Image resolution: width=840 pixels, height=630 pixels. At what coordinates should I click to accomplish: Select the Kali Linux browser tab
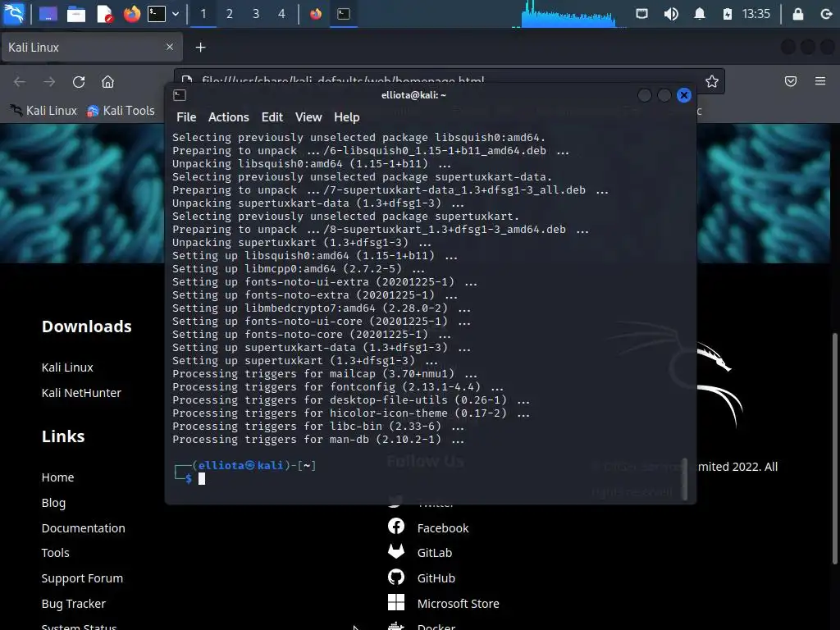(92, 47)
